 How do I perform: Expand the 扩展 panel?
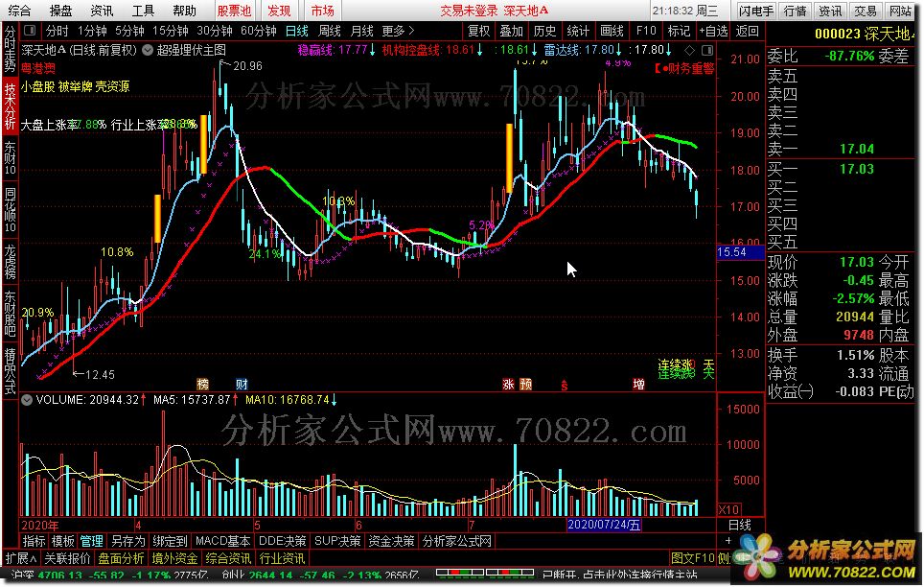point(21,558)
